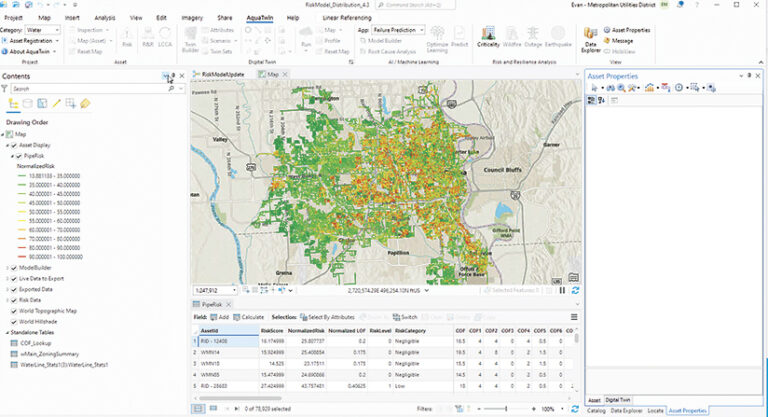Collapse the Asset Display group
Viewport: 768px width, 417px height.
[7, 146]
